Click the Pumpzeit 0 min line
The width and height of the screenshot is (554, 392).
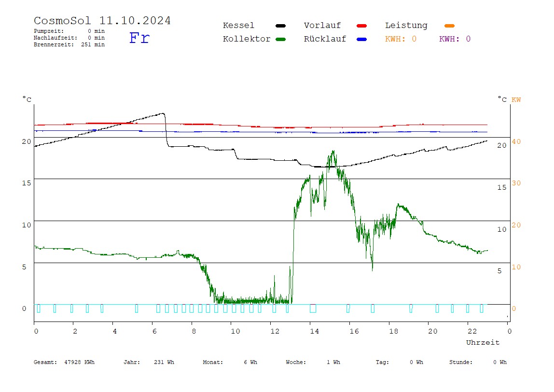pos(69,31)
